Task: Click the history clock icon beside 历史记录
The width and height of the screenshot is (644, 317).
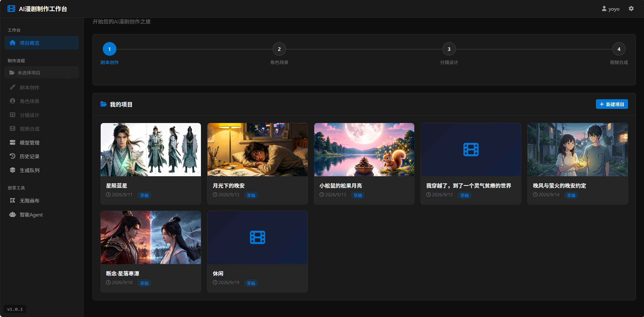Action: 12,156
